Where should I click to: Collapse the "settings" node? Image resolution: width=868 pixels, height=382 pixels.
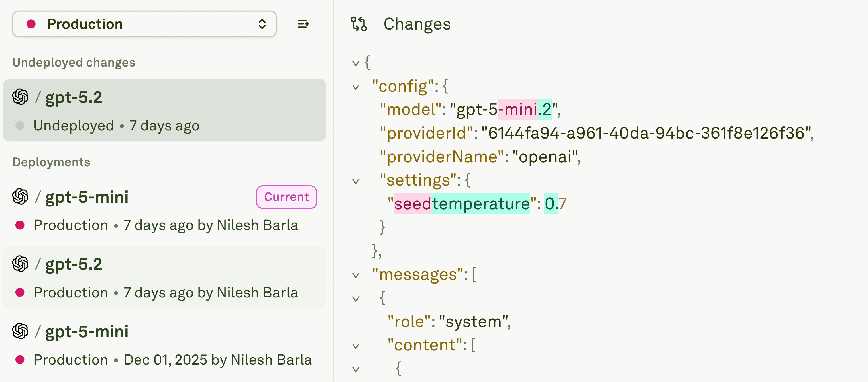[356, 181]
